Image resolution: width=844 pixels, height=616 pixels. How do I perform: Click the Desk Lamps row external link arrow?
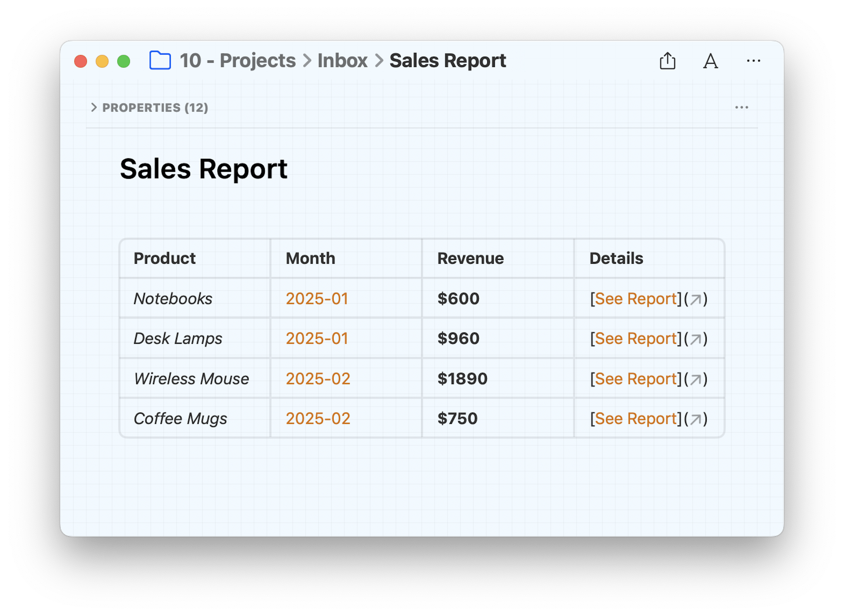(x=695, y=339)
